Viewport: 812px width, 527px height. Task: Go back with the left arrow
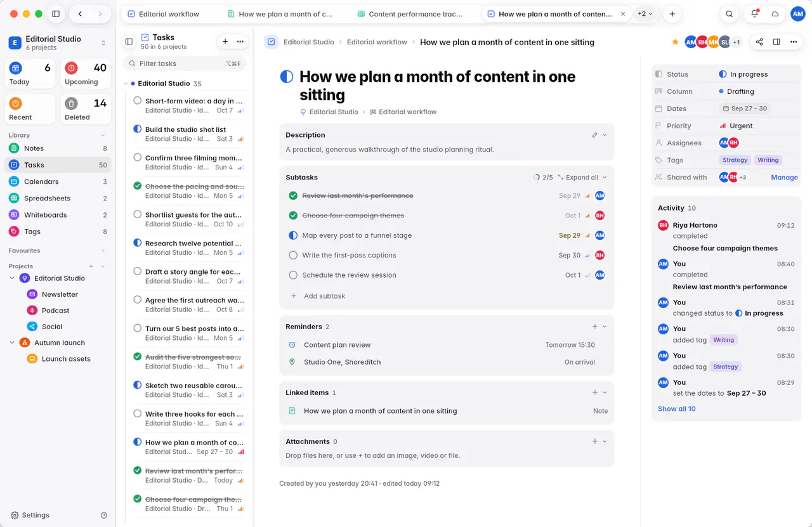[80, 14]
